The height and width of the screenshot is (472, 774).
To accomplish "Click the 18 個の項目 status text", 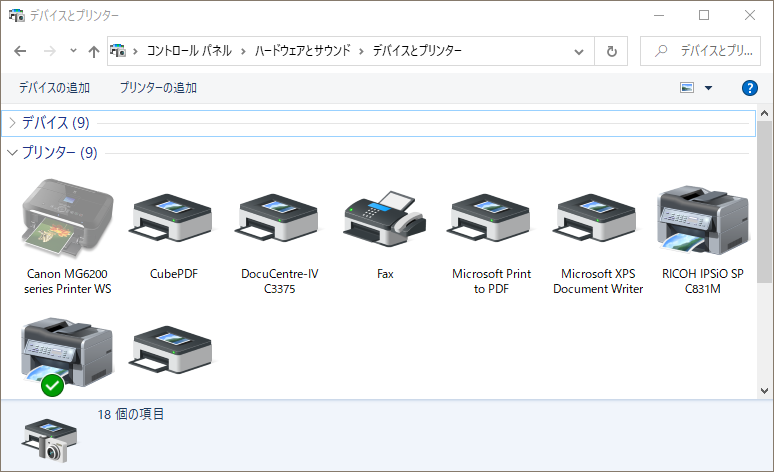I will pos(130,414).
